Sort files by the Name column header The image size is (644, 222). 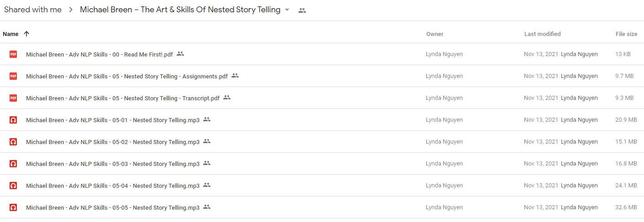[10, 34]
